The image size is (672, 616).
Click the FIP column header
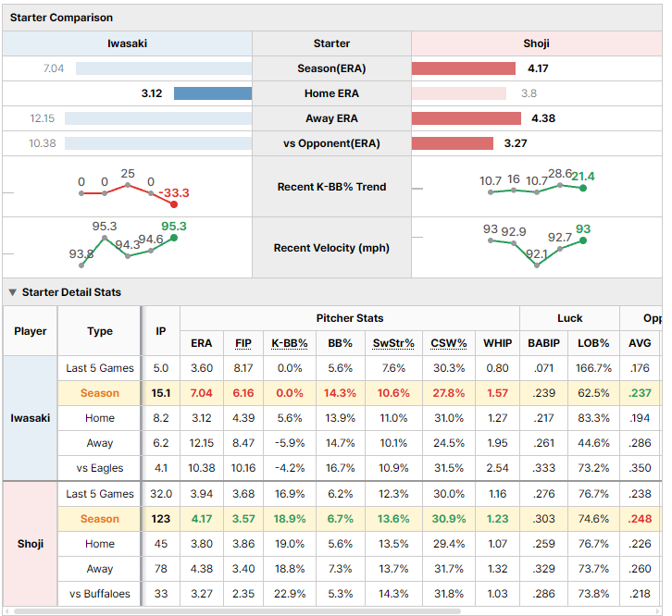pyautogui.click(x=243, y=343)
